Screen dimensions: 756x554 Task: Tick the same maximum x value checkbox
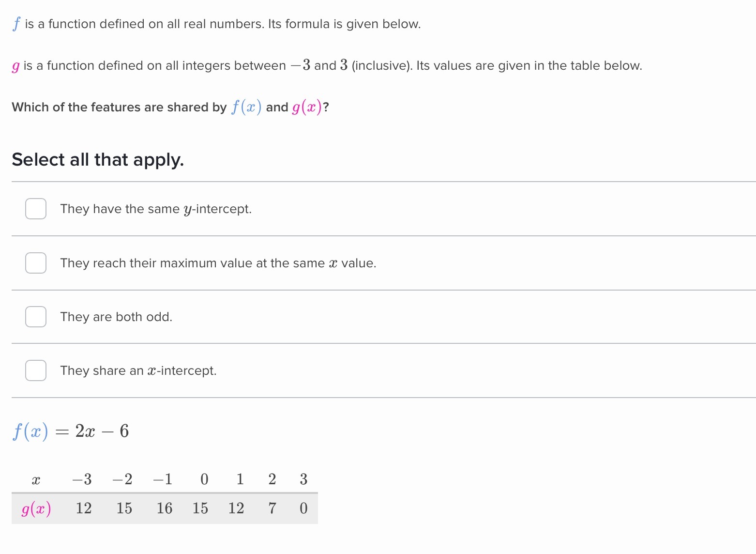36,263
